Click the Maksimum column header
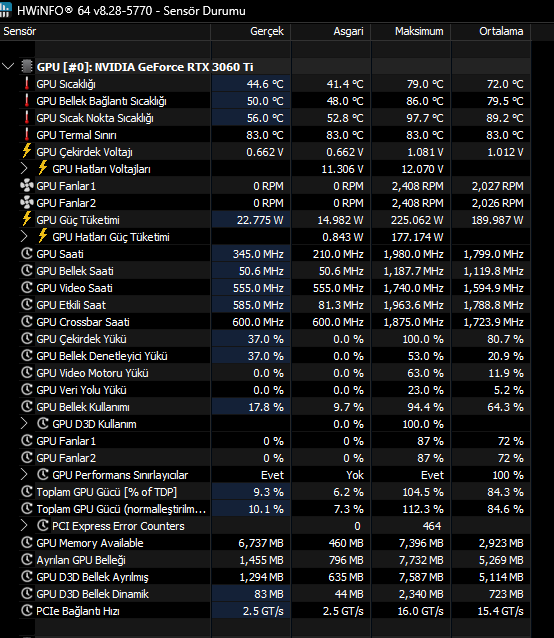The height and width of the screenshot is (638, 554). coord(411,31)
